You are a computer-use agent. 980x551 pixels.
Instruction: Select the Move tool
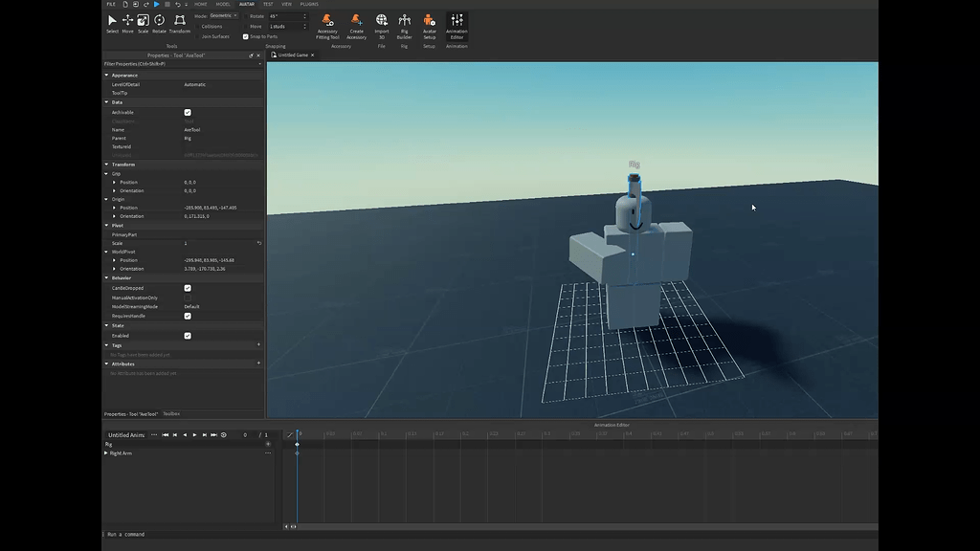pos(126,20)
